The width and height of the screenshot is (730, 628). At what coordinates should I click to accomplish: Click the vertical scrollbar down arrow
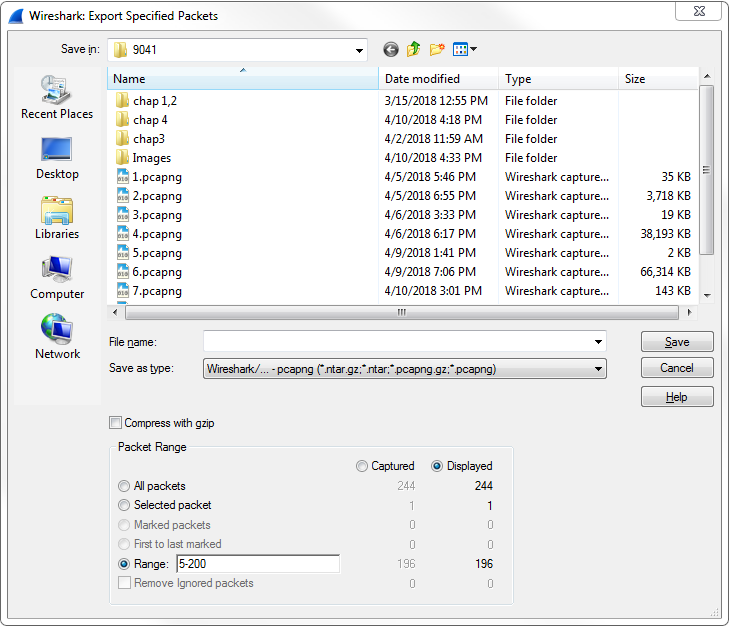click(707, 296)
